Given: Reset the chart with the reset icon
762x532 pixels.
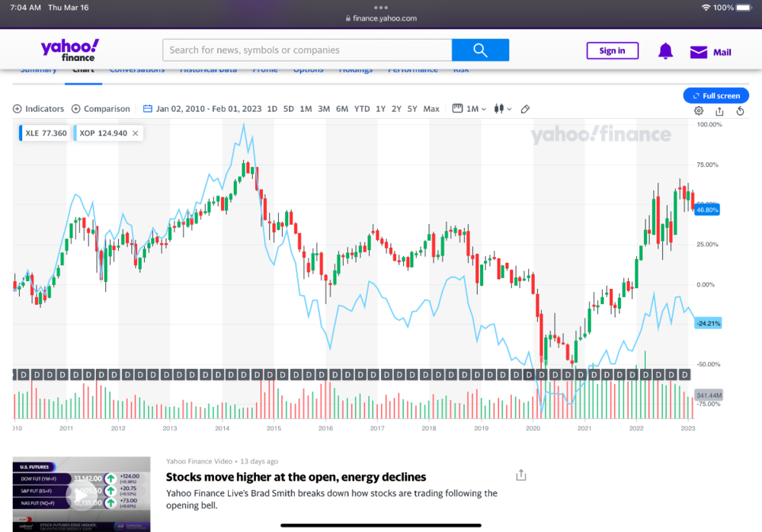Looking at the screenshot, I should pyautogui.click(x=740, y=111).
